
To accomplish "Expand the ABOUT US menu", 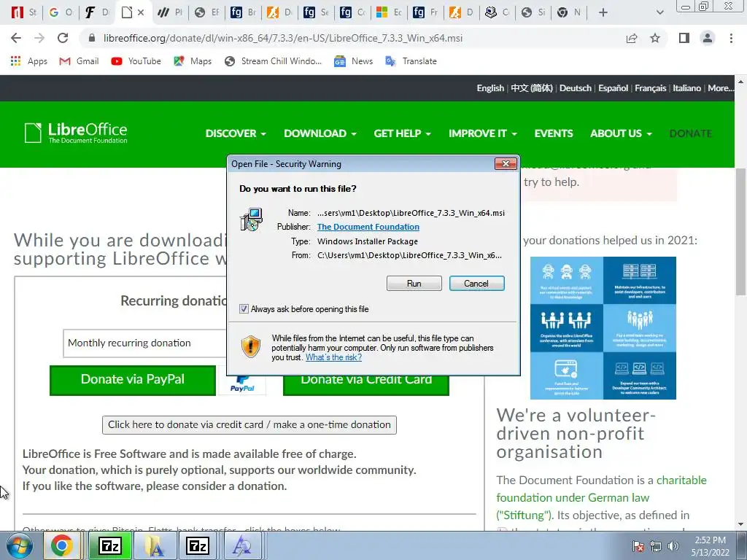I will 621,133.
